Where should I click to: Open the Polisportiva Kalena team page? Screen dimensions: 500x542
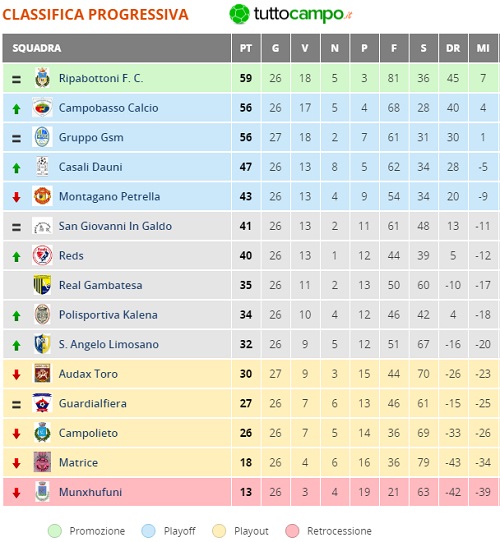click(x=108, y=315)
